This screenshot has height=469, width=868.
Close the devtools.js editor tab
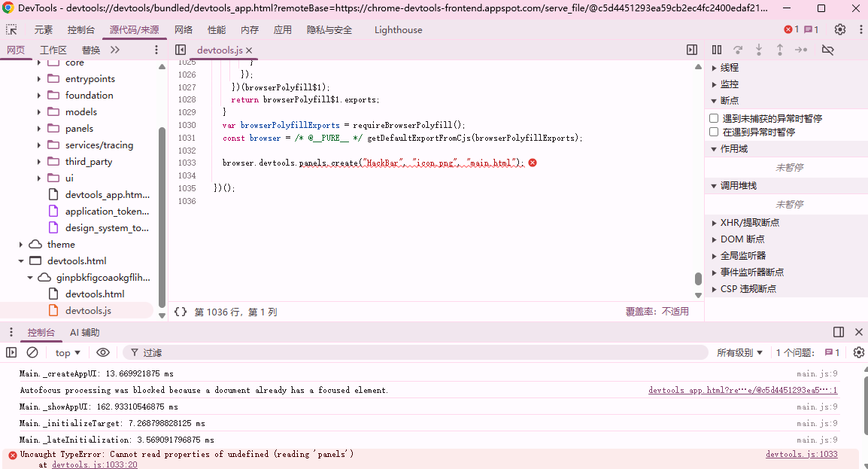249,50
